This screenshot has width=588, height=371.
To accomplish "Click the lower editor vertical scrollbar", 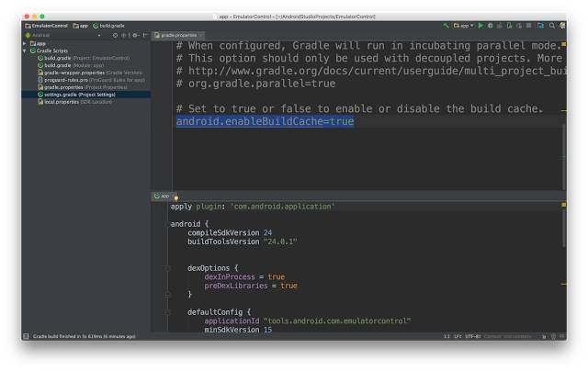I will (563, 229).
